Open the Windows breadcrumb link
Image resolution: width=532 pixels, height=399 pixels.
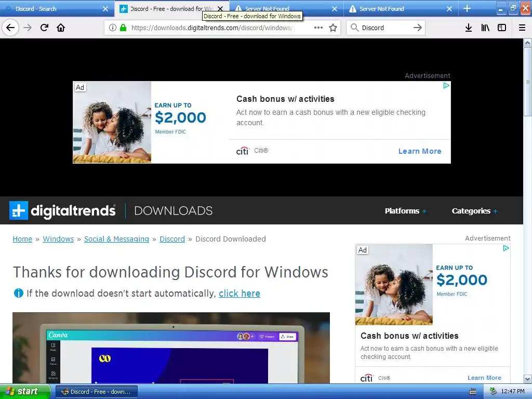click(x=58, y=239)
